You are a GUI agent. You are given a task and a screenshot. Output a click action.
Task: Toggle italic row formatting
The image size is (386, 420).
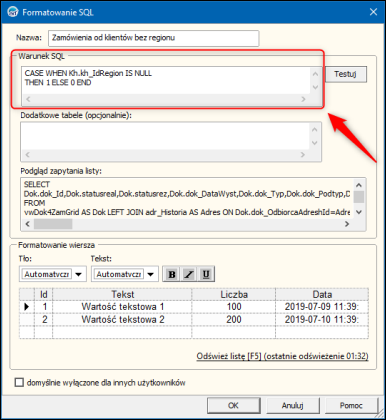[189, 274]
